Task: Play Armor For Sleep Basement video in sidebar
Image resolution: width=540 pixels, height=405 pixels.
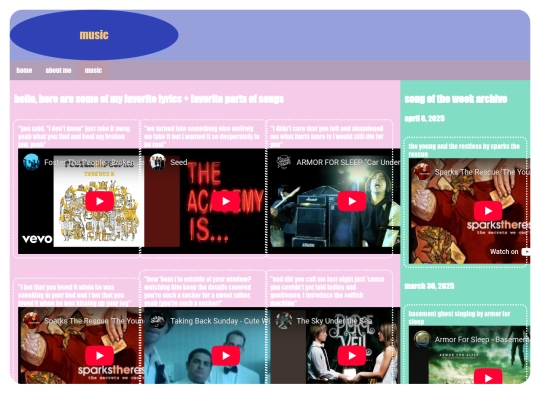Action: pyautogui.click(x=488, y=377)
